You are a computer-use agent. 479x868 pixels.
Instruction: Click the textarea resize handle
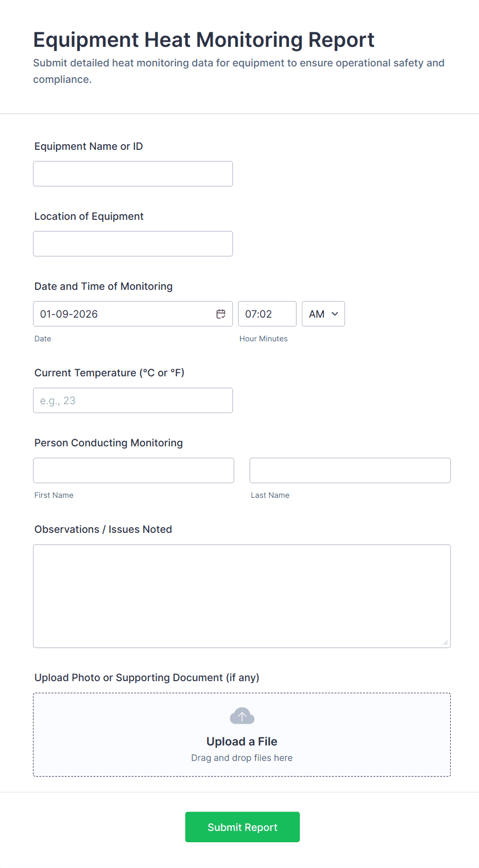[445, 643]
